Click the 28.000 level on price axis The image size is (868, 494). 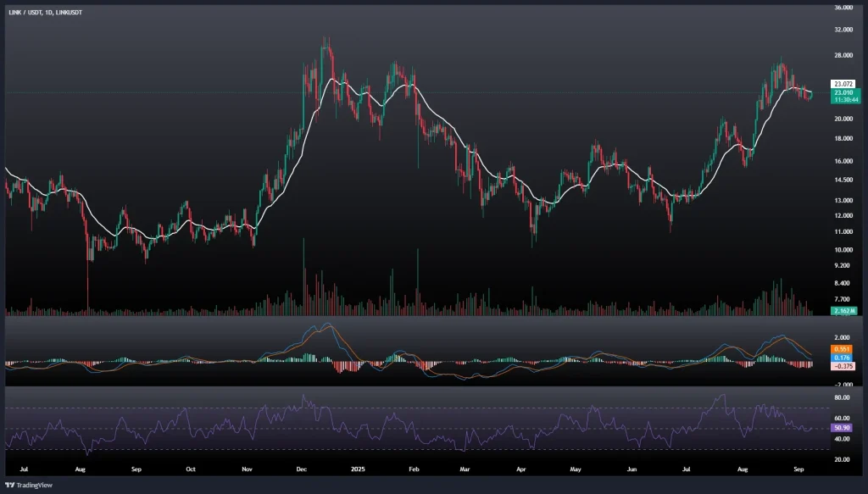pyautogui.click(x=843, y=56)
